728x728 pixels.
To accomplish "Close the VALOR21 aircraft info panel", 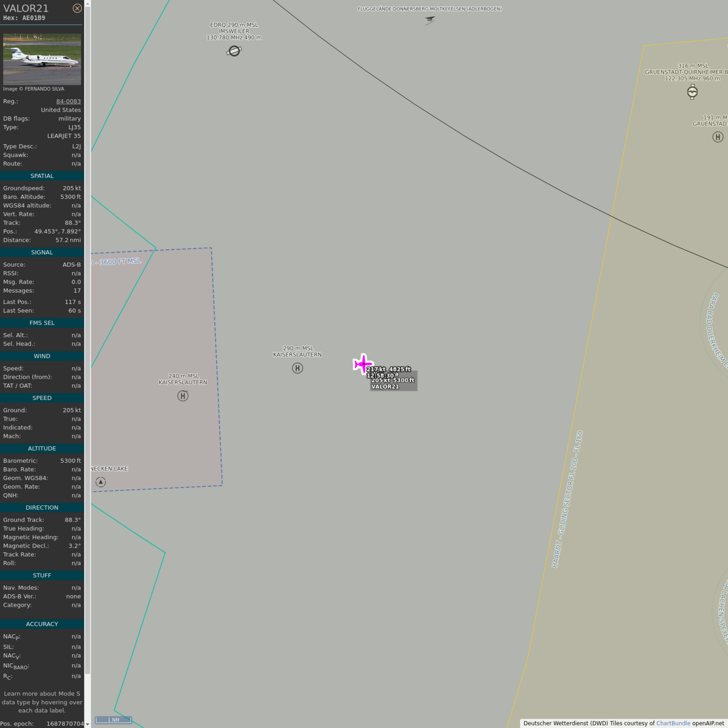I will (77, 8).
